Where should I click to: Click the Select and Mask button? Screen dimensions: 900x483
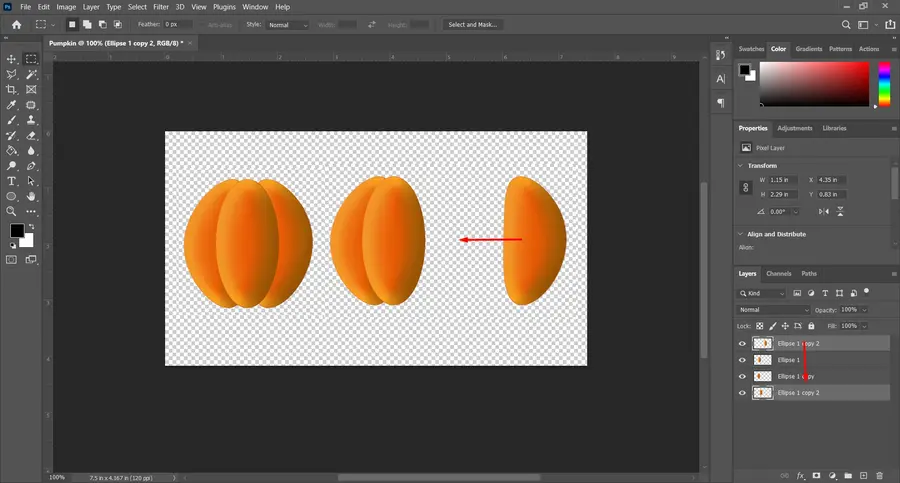coord(472,25)
